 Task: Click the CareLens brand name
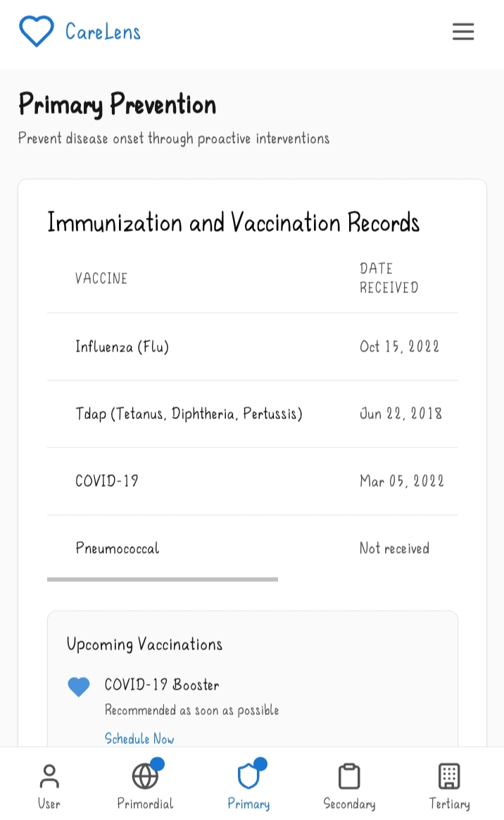click(103, 32)
